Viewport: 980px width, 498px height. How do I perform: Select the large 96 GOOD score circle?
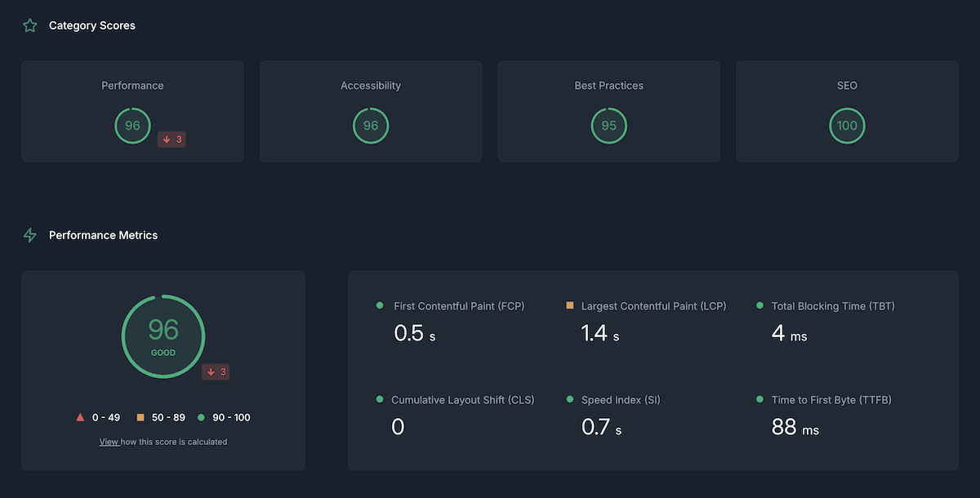[x=163, y=336]
